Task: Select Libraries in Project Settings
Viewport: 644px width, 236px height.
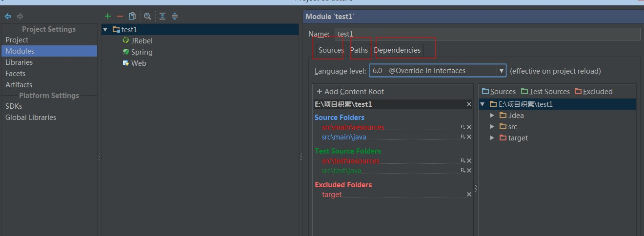Action: point(19,62)
